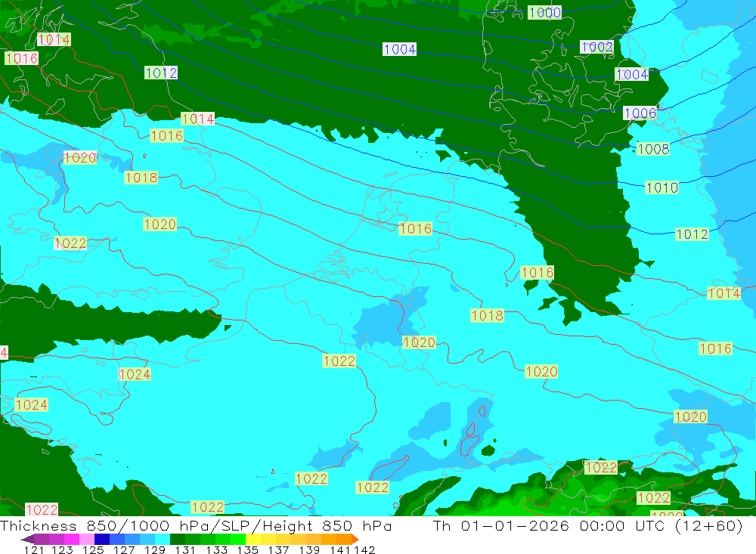
Task: Click the legend value 131
Action: point(185,549)
